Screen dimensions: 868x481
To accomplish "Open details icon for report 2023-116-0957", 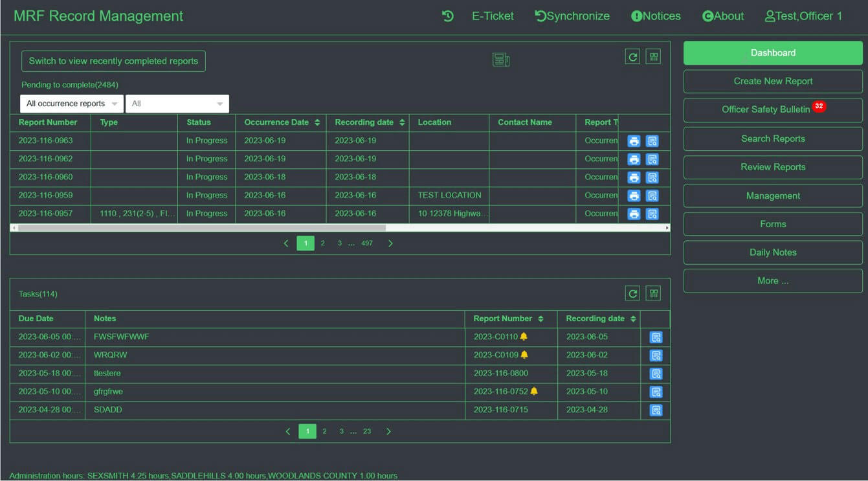I will point(654,213).
